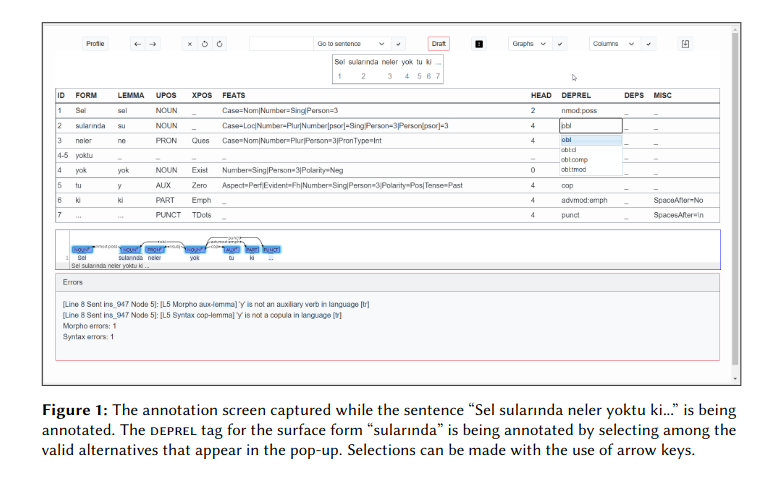The width and height of the screenshot is (759, 483).
Task: Apply Columns selection with its checkmark
Action: pos(649,44)
